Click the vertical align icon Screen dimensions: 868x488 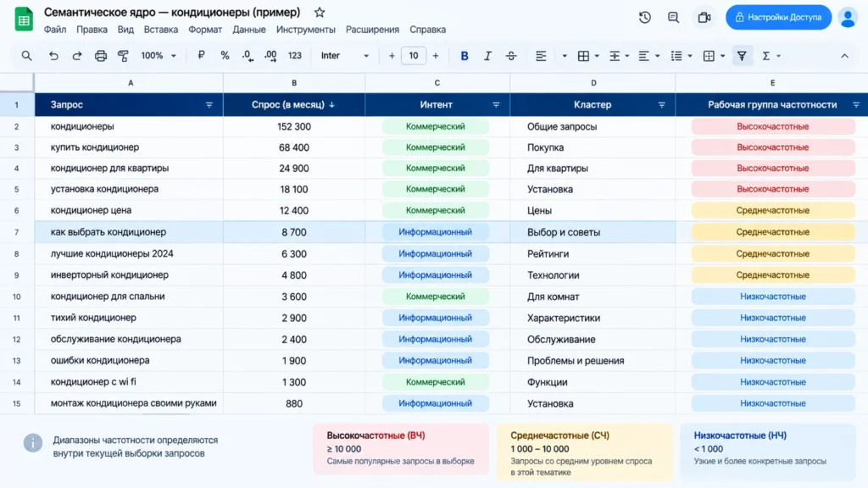click(614, 55)
